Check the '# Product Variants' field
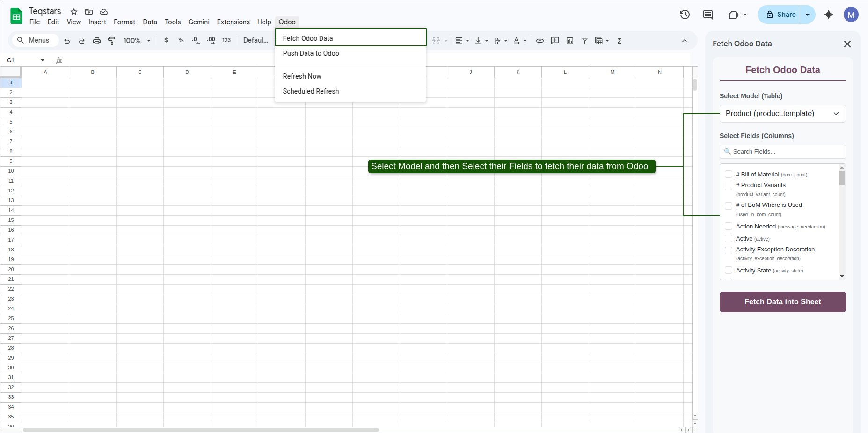The width and height of the screenshot is (868, 433). (x=729, y=186)
